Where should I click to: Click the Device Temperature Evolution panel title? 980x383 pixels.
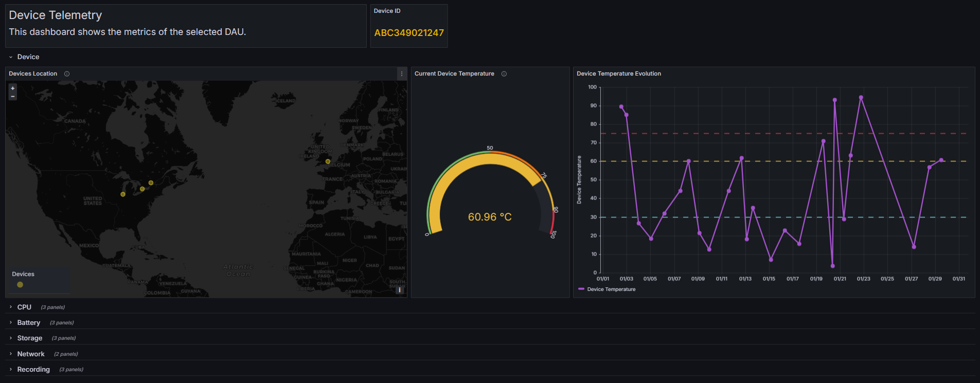click(618, 74)
